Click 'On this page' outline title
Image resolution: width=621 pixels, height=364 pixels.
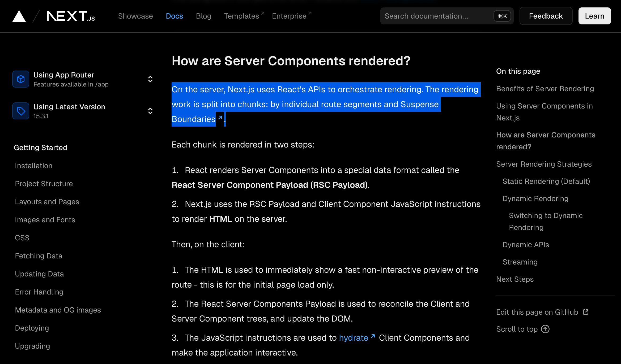click(518, 71)
